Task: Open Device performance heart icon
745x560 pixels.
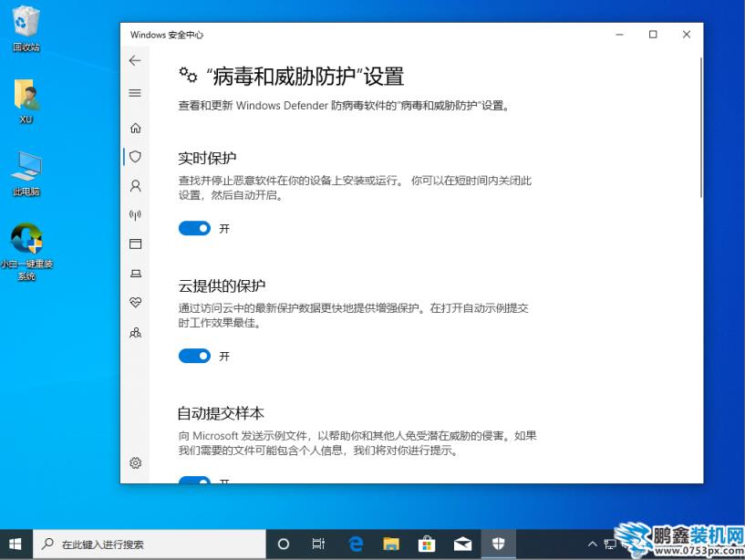Action: [135, 302]
